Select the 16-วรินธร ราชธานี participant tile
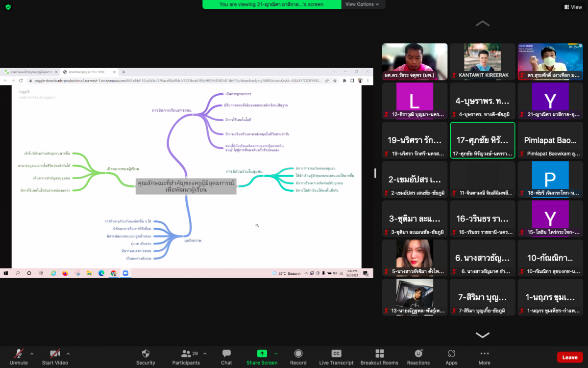Image resolution: width=588 pixels, height=368 pixels. click(483, 218)
